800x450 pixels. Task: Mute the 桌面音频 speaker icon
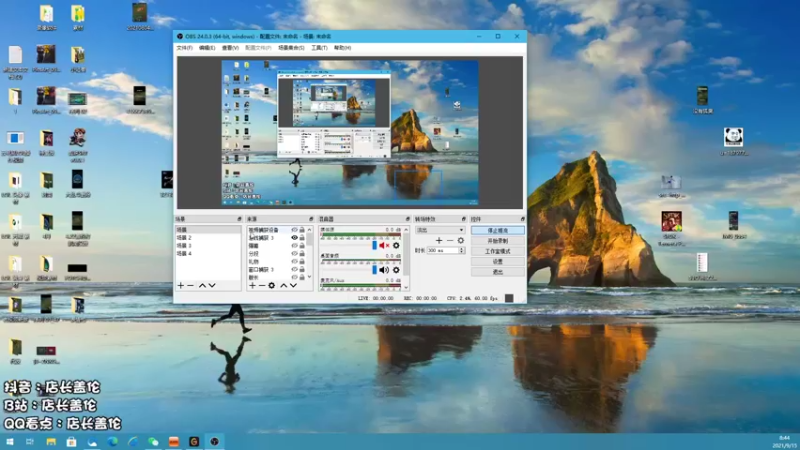coord(384,270)
